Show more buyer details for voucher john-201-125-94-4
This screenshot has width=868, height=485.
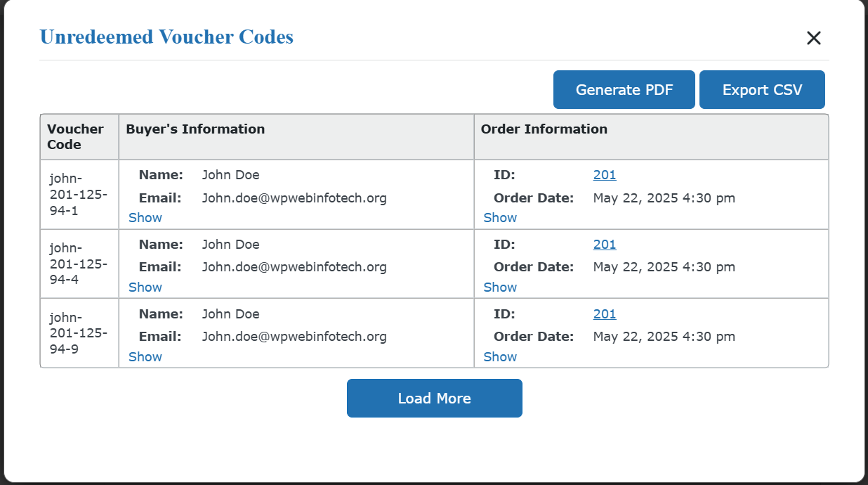pyautogui.click(x=145, y=287)
